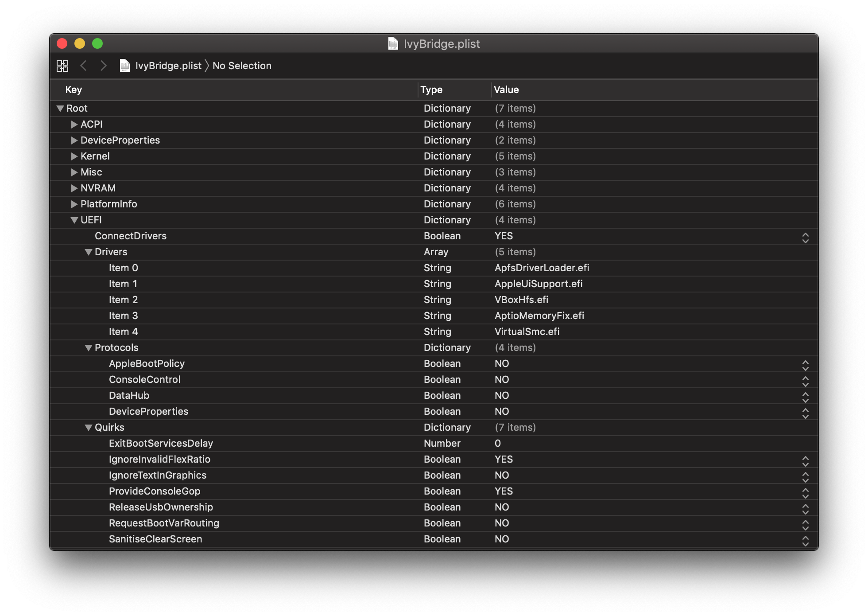Expand the ACPI dictionary
868x616 pixels.
click(x=74, y=125)
